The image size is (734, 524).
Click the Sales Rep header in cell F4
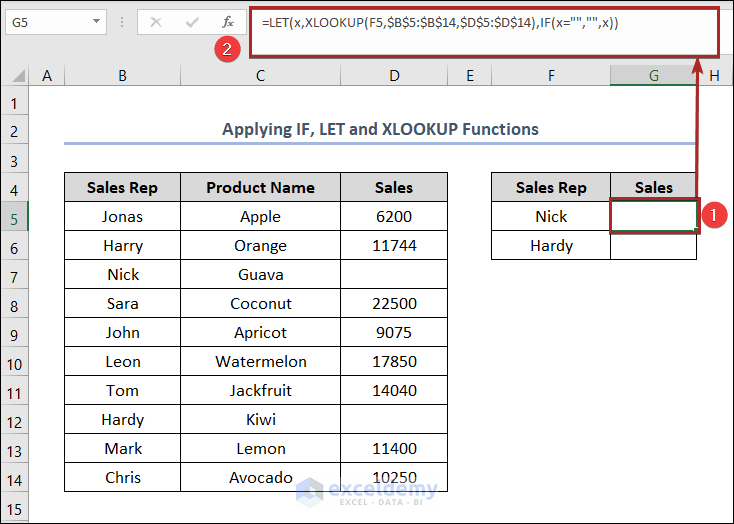[551, 187]
